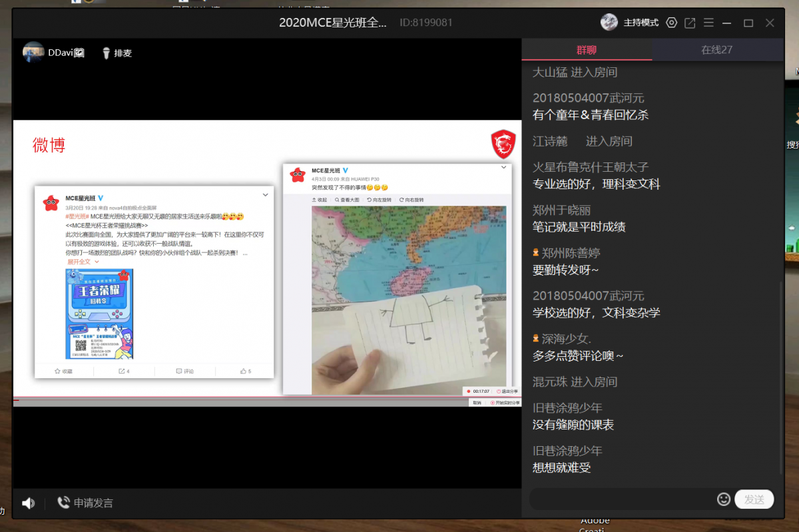Viewport: 799px width, 532px height.
Task: Click the notice 混元珠 进入房间
Action: point(575,382)
